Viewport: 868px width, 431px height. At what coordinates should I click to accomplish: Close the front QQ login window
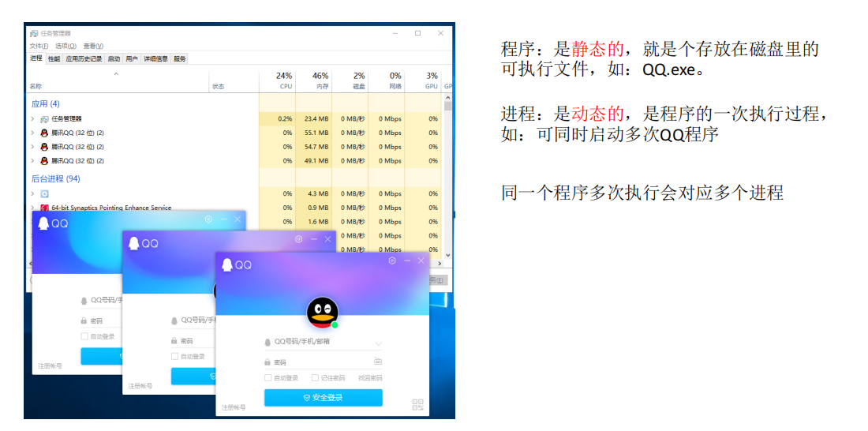[x=421, y=260]
